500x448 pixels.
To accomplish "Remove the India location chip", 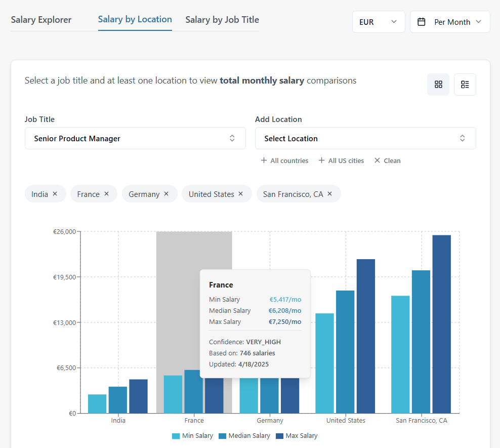I will coord(56,193).
